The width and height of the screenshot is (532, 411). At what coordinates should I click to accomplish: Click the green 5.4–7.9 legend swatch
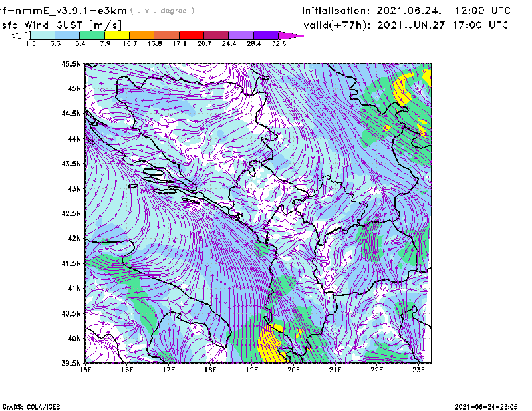92,35
